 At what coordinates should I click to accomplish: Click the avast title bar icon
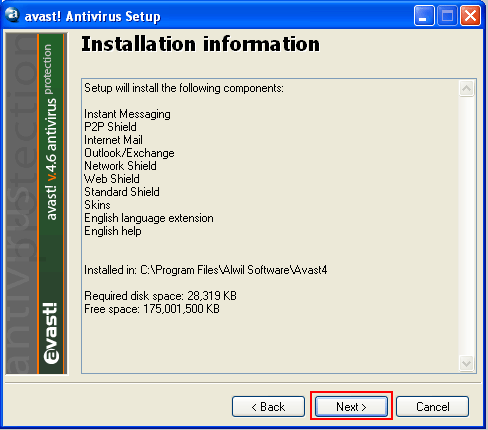pyautogui.click(x=12, y=15)
